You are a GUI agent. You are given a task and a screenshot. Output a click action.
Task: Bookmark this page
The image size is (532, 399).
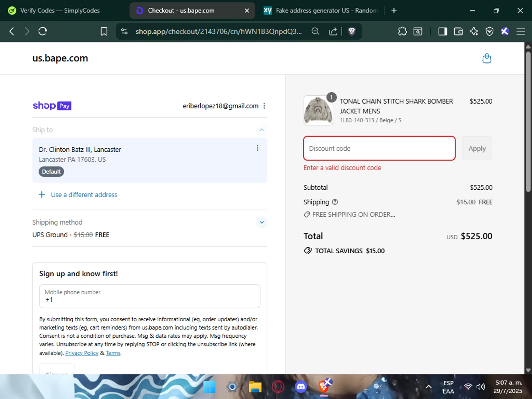(x=104, y=32)
